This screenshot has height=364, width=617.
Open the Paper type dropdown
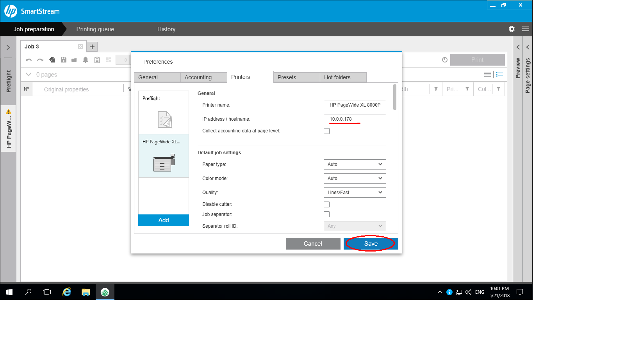(x=355, y=164)
